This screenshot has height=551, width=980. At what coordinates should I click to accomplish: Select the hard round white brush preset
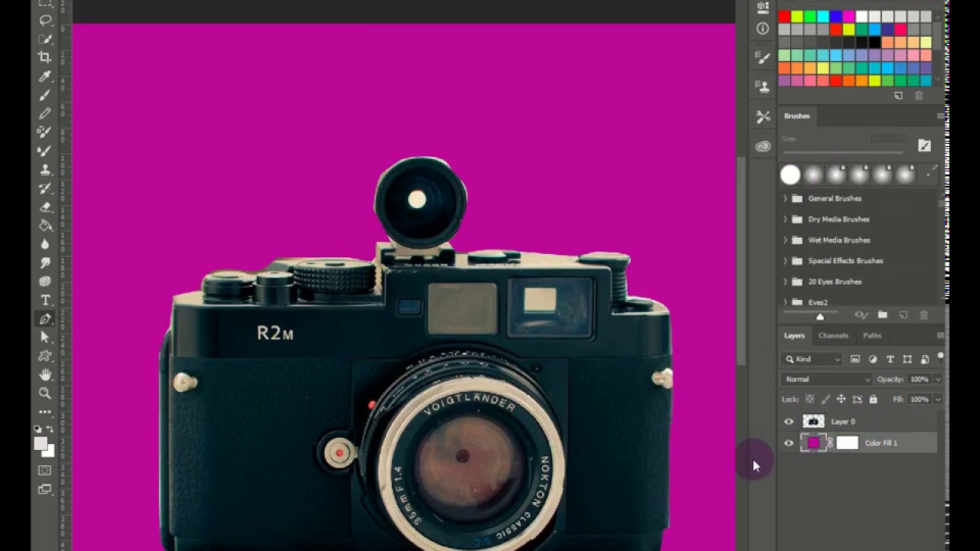coord(790,175)
